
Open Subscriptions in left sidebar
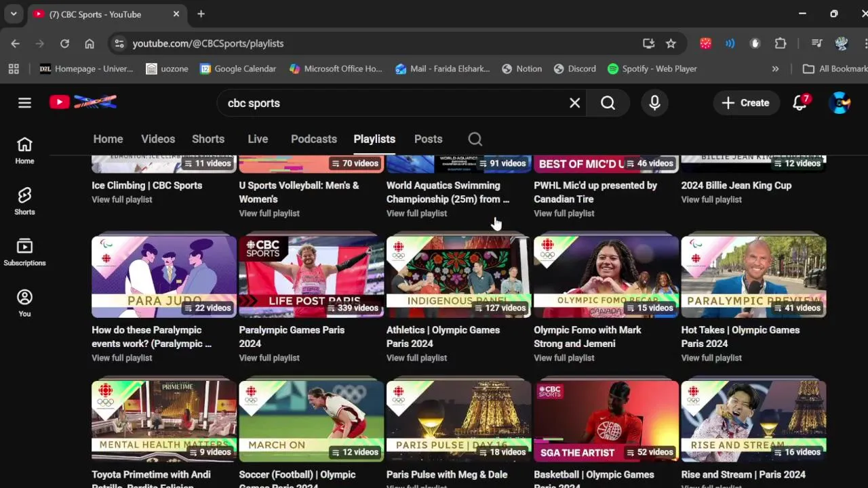pos(24,252)
